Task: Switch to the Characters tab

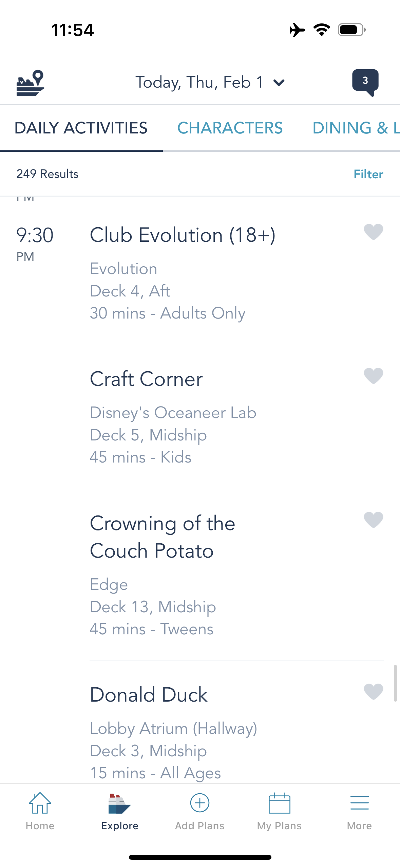Action: point(230,128)
